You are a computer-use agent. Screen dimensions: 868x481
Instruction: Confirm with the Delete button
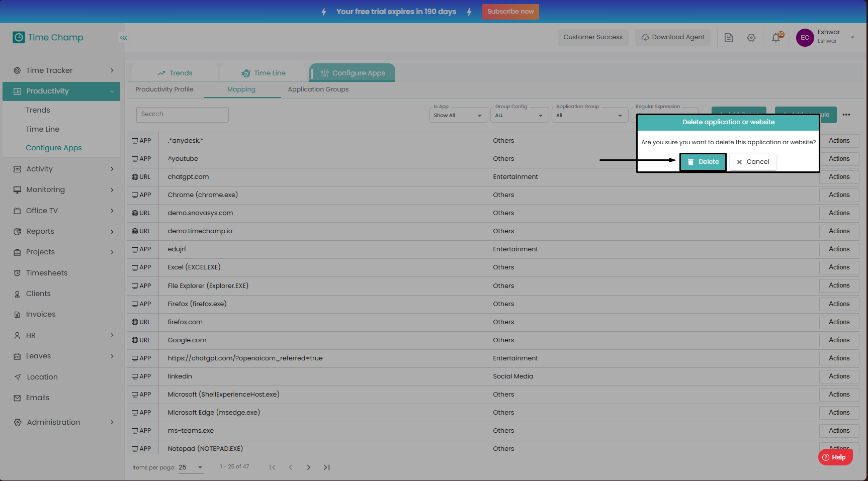point(703,162)
